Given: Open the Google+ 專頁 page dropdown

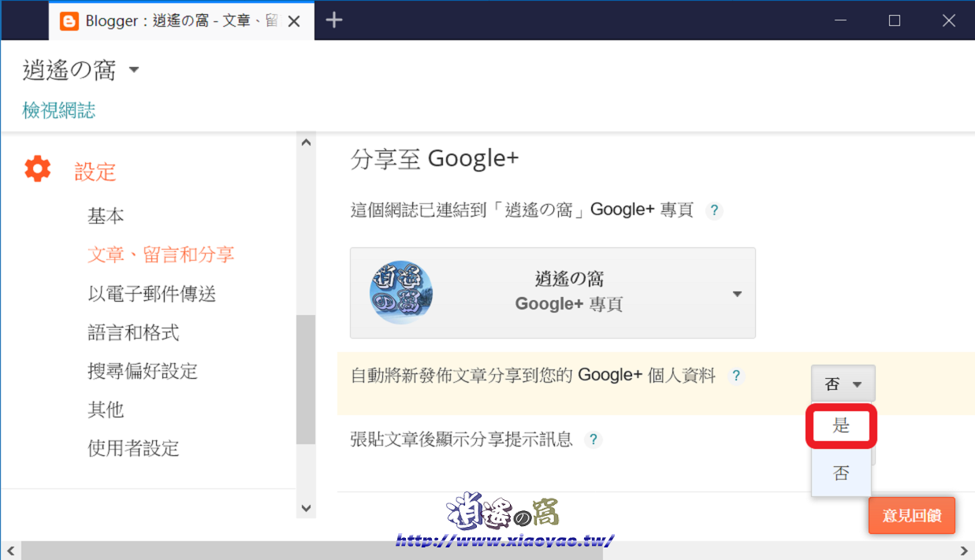Looking at the screenshot, I should [x=553, y=293].
